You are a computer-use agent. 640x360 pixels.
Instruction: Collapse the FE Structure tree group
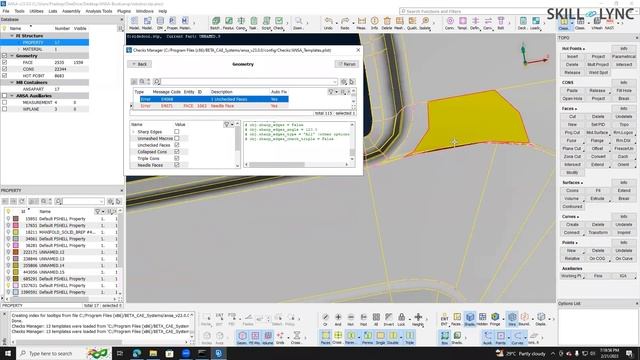[12, 36]
